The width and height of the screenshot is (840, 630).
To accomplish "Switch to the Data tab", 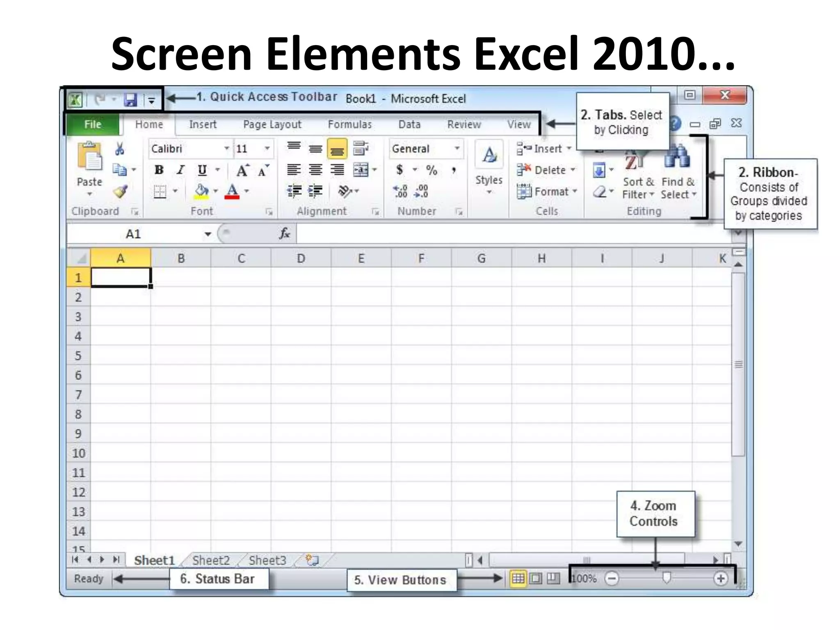I will click(x=409, y=124).
